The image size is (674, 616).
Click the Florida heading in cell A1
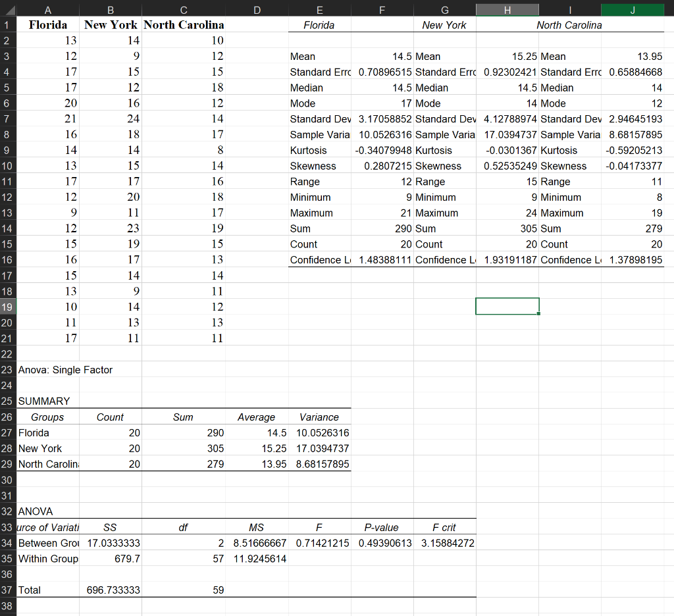47,25
